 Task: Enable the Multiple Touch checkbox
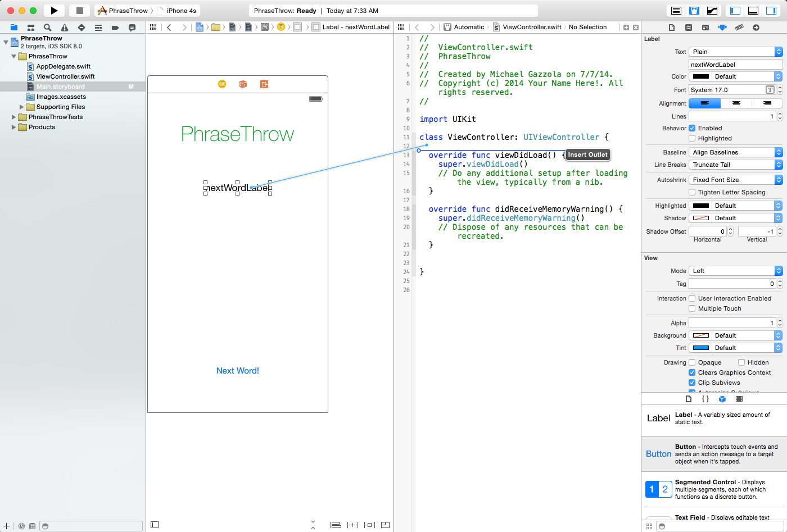click(692, 308)
